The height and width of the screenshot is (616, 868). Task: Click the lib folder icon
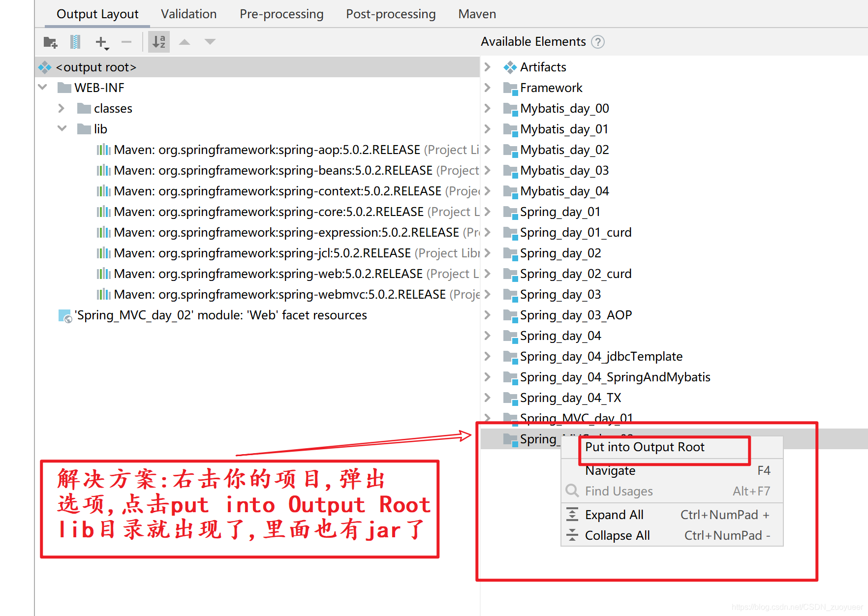pos(84,129)
